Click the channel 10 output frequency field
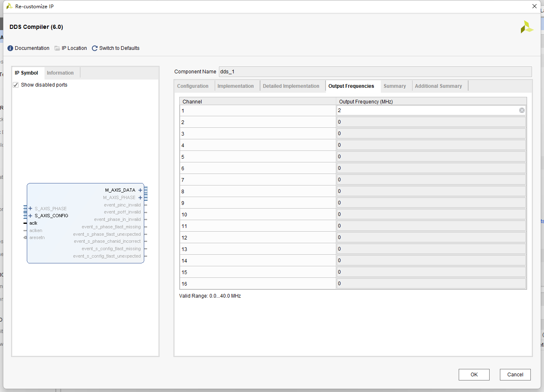544x392 pixels. pos(431,214)
